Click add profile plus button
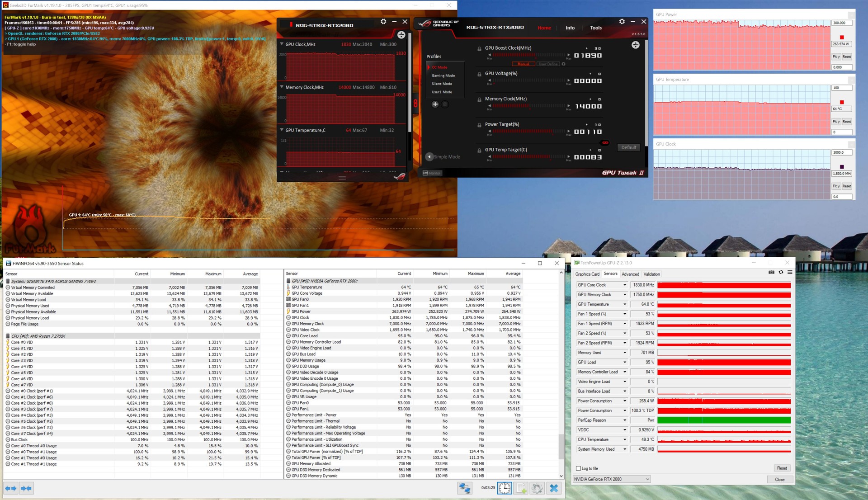This screenshot has height=500, width=868. (435, 104)
